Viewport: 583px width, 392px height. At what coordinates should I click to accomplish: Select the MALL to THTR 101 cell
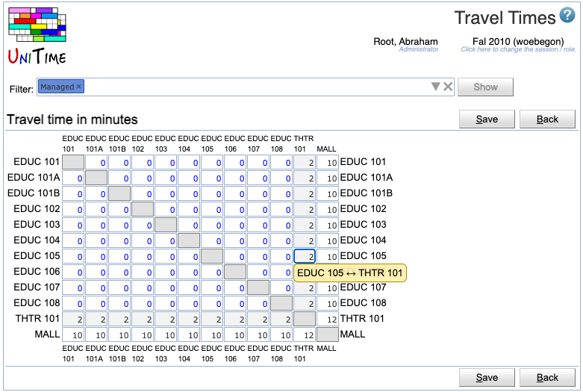[x=305, y=335]
